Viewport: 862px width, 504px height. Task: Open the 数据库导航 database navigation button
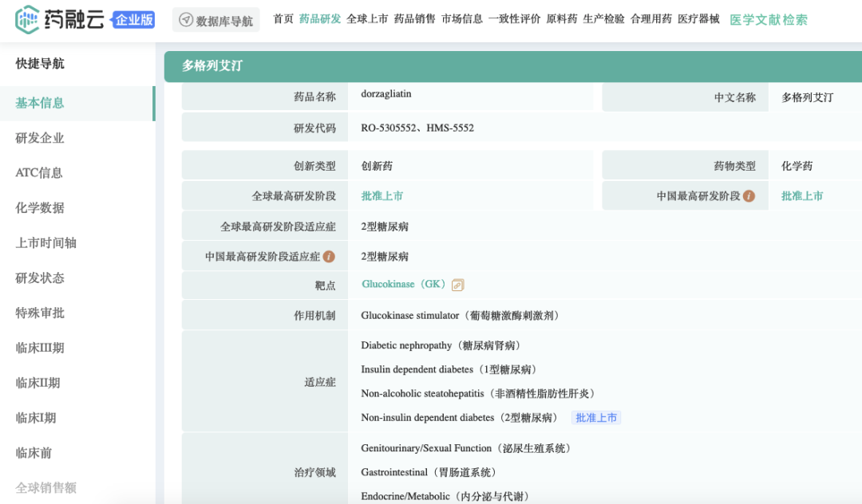pos(215,20)
